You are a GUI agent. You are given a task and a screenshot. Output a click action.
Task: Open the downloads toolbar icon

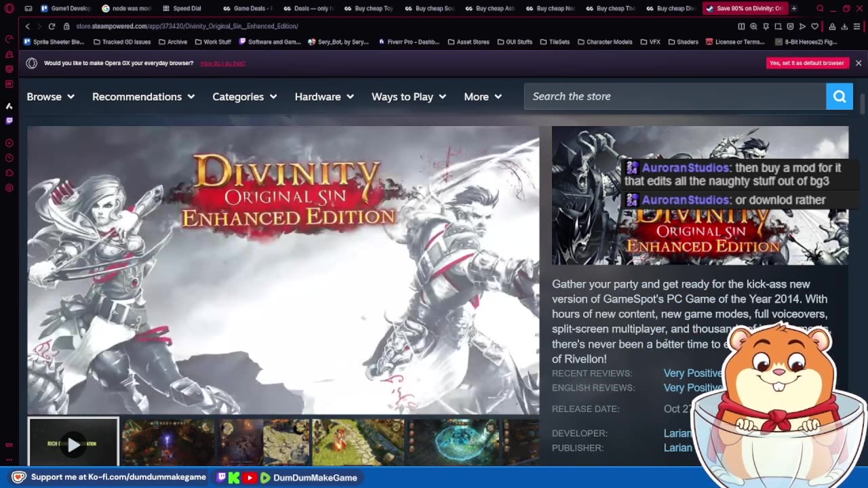click(x=844, y=26)
